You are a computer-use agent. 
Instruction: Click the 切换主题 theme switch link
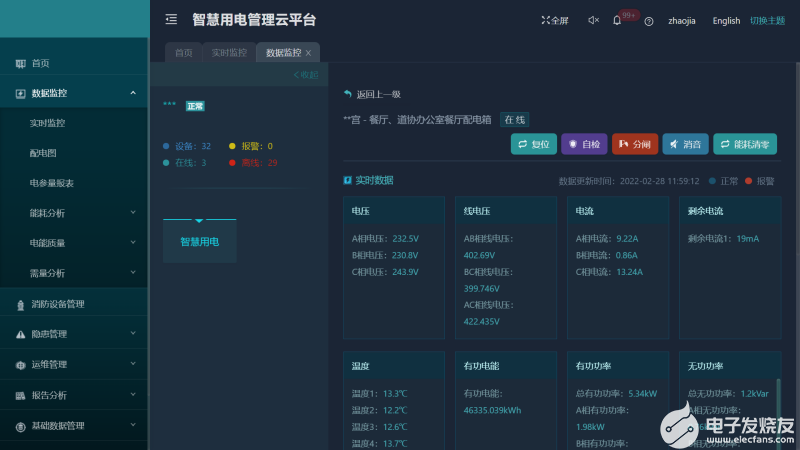coord(767,21)
